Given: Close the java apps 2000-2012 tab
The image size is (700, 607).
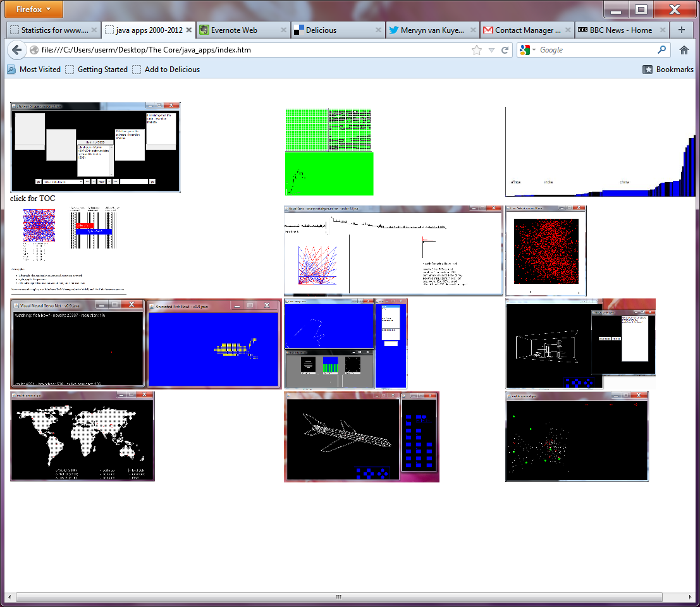Looking at the screenshot, I should (x=189, y=30).
